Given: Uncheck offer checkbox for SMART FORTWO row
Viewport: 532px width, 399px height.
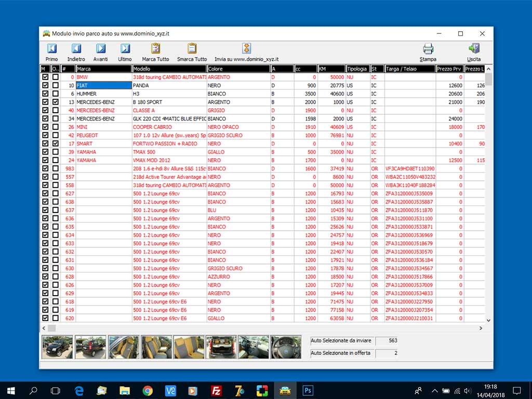Looking at the screenshot, I should coord(55,143).
